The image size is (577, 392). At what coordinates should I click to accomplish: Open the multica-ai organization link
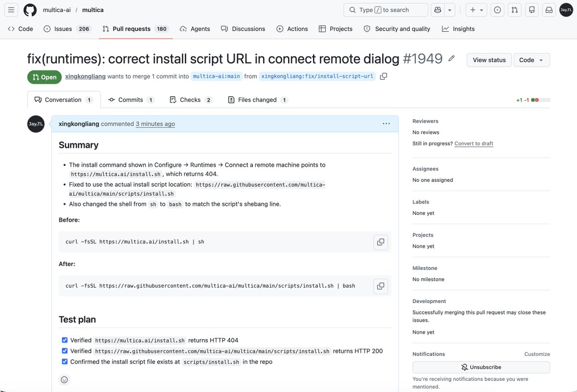pyautogui.click(x=57, y=10)
